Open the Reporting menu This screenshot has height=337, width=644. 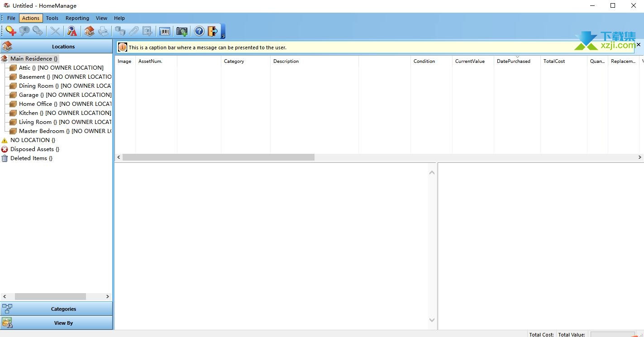[x=77, y=18]
